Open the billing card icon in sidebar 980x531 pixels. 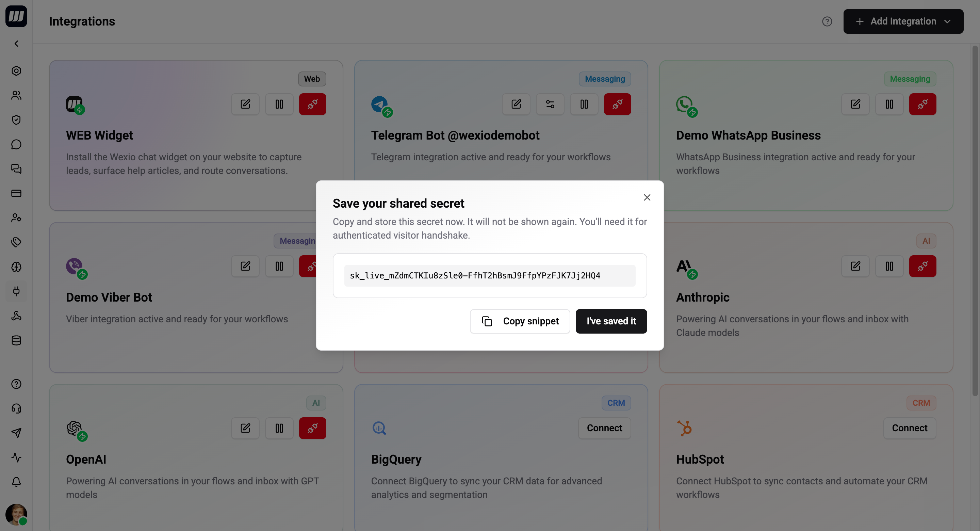[x=16, y=193]
